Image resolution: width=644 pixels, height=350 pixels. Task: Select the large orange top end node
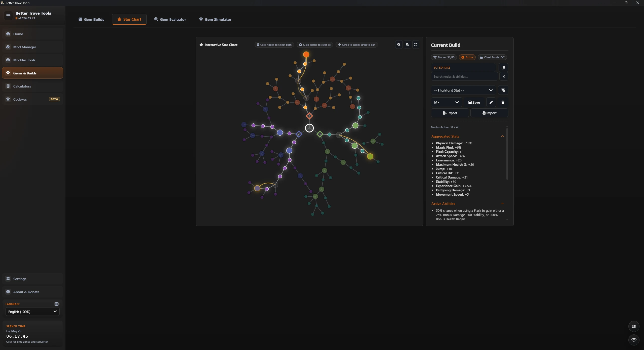[x=306, y=54]
